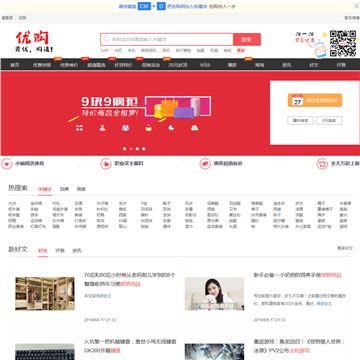
Task: Click the calendar 27 sign-in icon
Action: coord(297,100)
